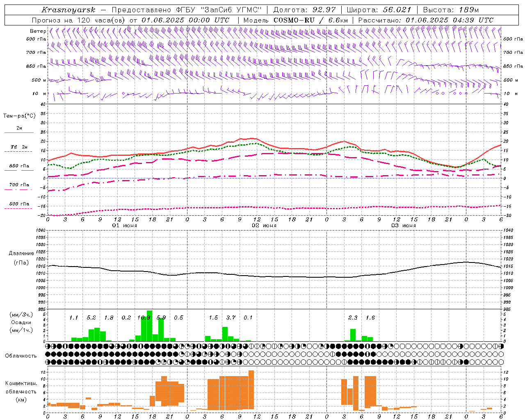Click the Широта: 56.021 value

pos(379,10)
